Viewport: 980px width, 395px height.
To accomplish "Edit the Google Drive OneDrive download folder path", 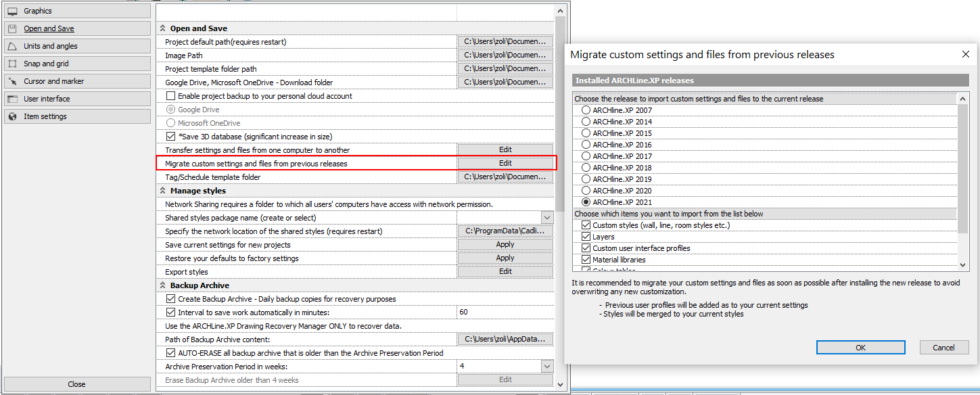I will [505, 83].
